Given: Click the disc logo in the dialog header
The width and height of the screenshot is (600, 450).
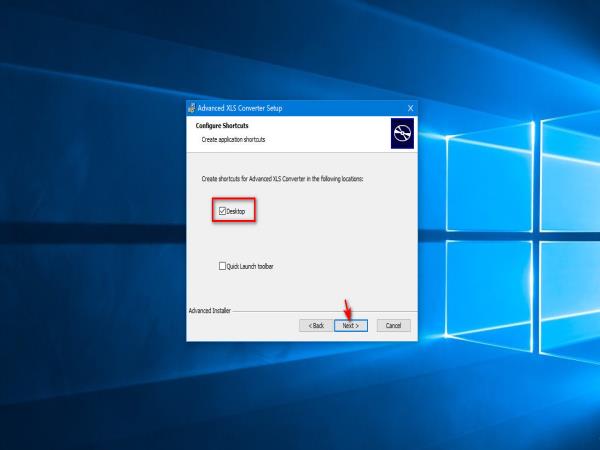Looking at the screenshot, I should [402, 133].
